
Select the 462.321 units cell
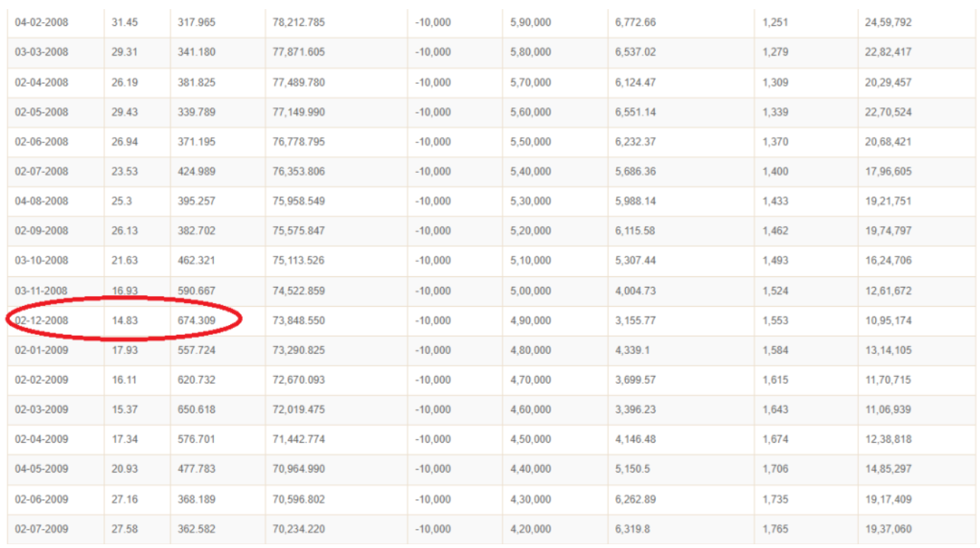(196, 260)
